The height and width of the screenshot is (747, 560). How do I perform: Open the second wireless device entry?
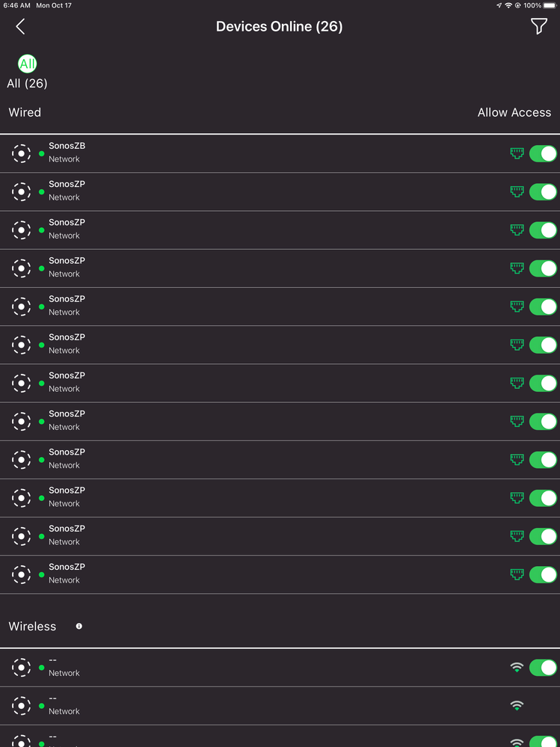[x=224, y=705]
